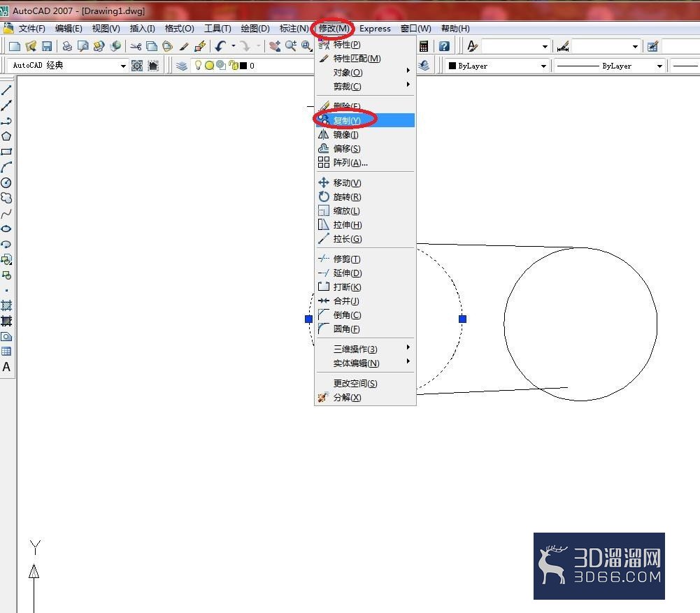Click layer 0 black color swatch
The height and width of the screenshot is (613, 700).
pos(243,66)
